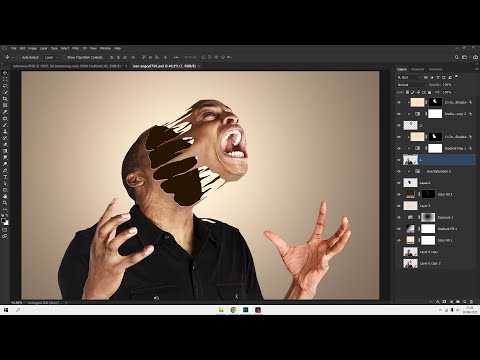Image resolution: width=480 pixels, height=360 pixels.
Task: Select the Move tool in the toolbar
Action: point(5,73)
